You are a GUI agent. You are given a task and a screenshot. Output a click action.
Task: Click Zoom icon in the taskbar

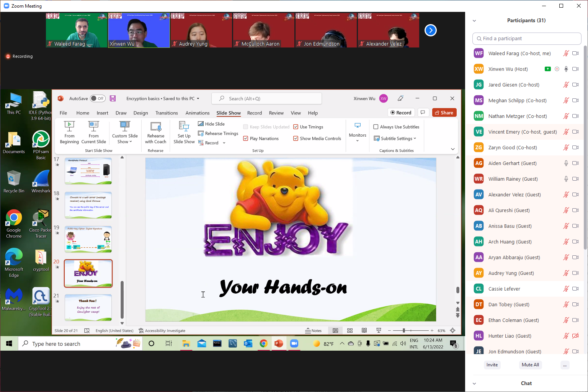294,343
